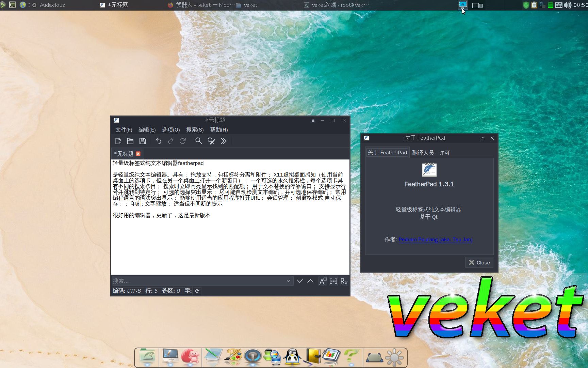Screen dimensions: 588x368
Task: Click the 行: 5 status entry
Action: (x=151, y=291)
